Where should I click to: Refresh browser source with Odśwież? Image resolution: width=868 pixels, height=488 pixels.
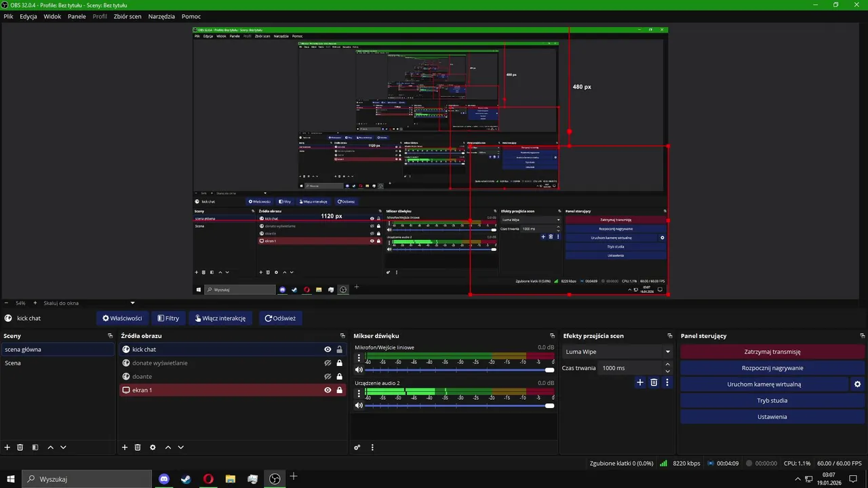point(280,318)
